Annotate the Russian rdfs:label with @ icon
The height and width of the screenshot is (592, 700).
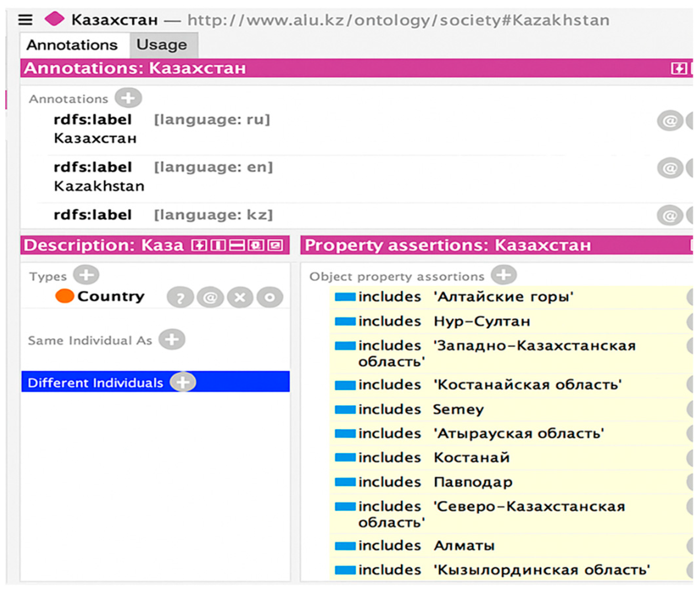[x=670, y=120]
